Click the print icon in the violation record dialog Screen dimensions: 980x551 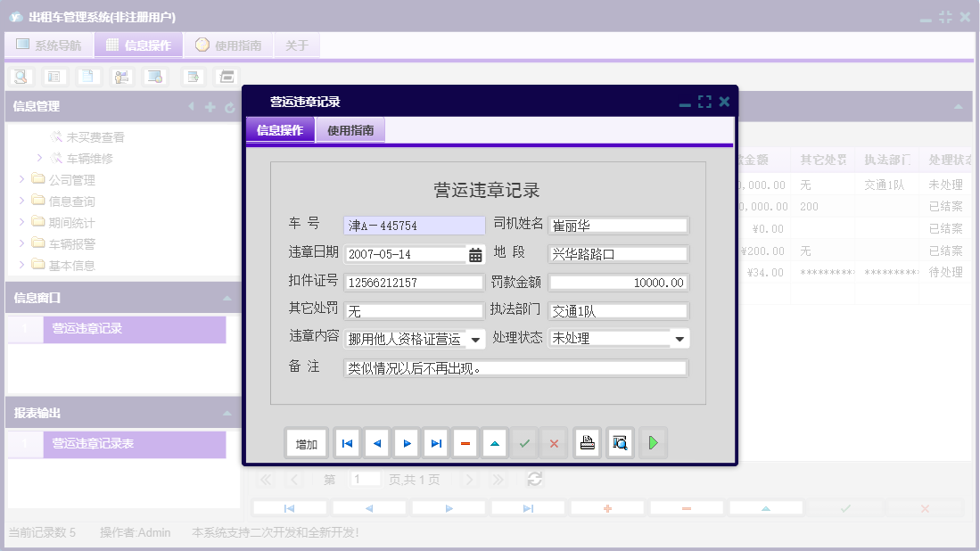pos(587,442)
